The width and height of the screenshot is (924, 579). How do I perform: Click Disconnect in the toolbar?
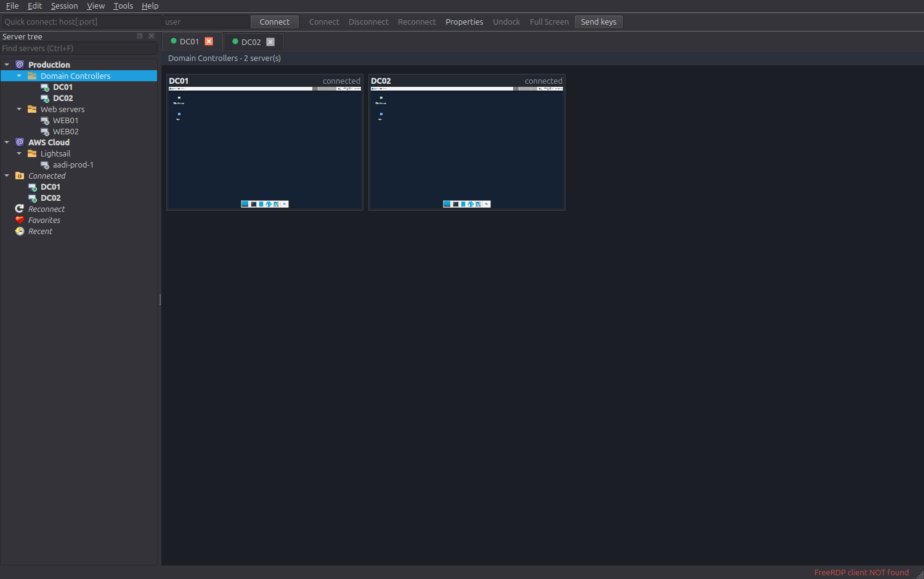[368, 22]
